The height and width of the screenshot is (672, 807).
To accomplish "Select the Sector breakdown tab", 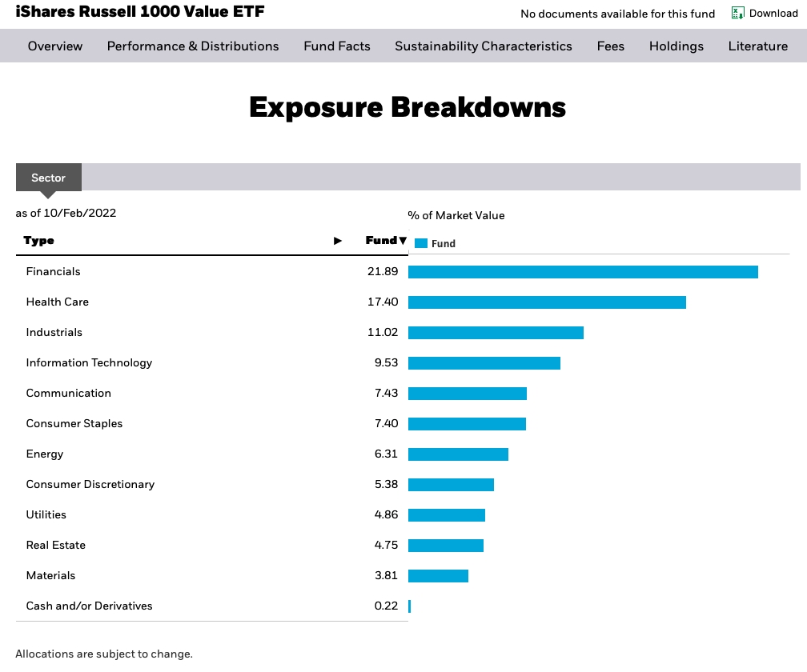I will pos(48,178).
